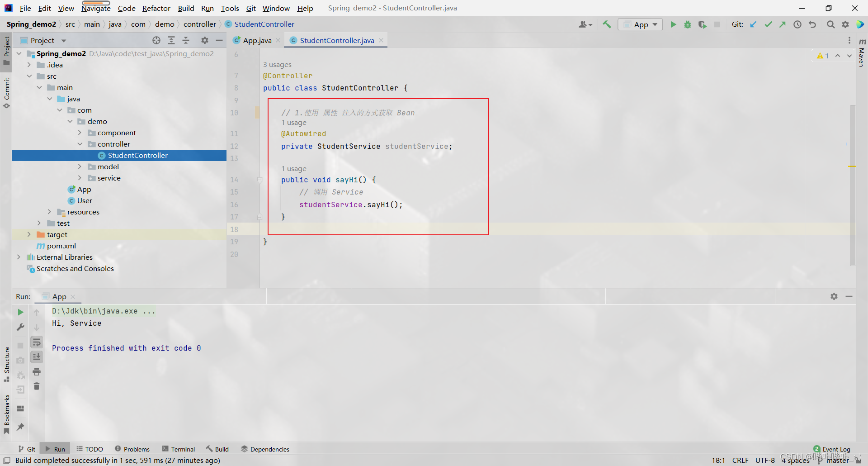The width and height of the screenshot is (868, 466).
Task: Open Project panel options gear
Action: pos(205,40)
